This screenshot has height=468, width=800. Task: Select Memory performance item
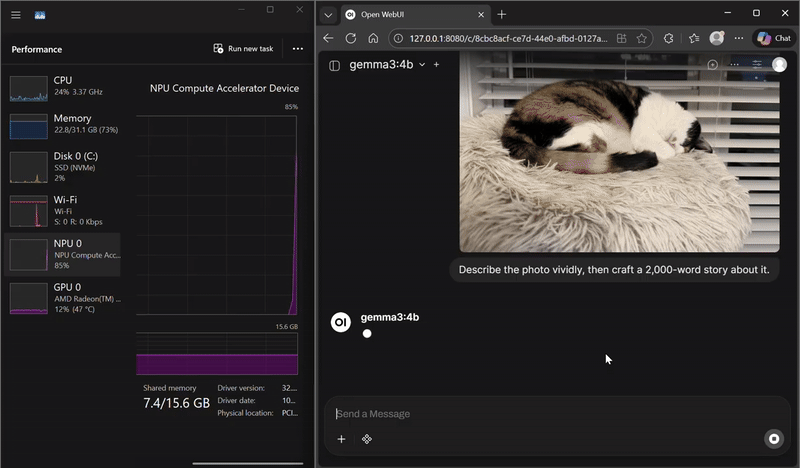coord(64,124)
